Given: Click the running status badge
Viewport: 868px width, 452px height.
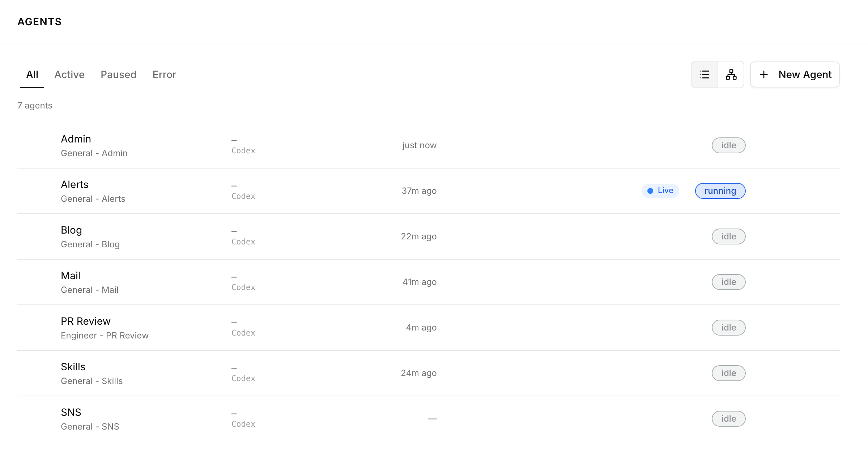Looking at the screenshot, I should coord(720,191).
